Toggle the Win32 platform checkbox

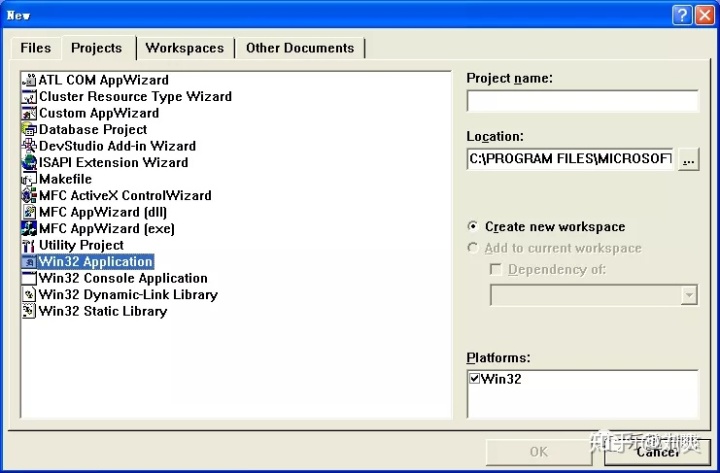474,379
